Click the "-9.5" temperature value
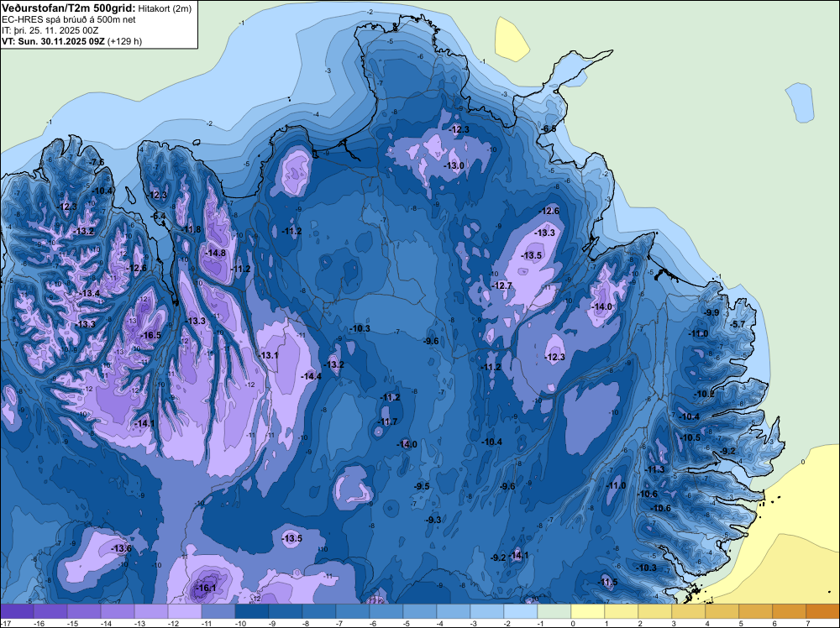This screenshot has height=628, width=840. click(x=423, y=486)
